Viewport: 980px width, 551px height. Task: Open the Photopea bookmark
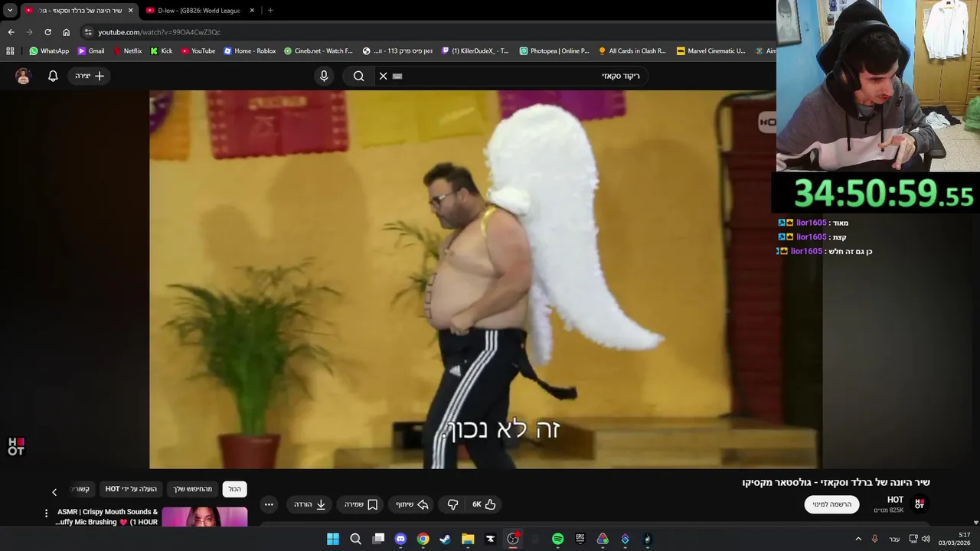(x=554, y=51)
